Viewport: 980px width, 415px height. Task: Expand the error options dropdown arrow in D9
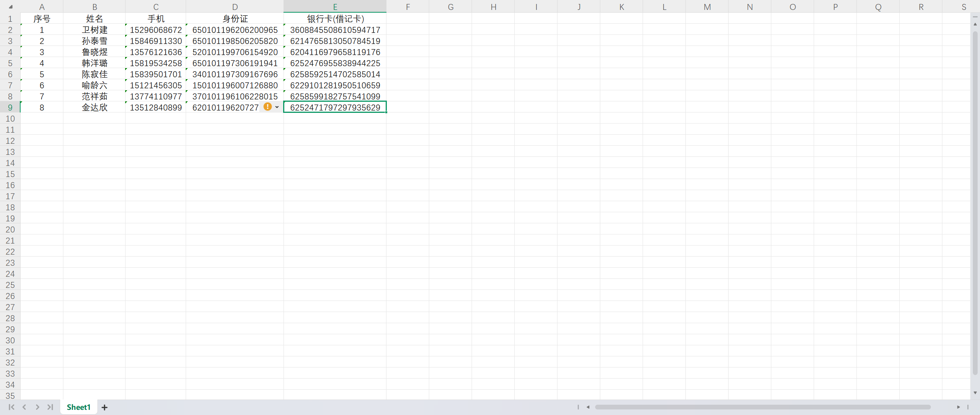(277, 107)
